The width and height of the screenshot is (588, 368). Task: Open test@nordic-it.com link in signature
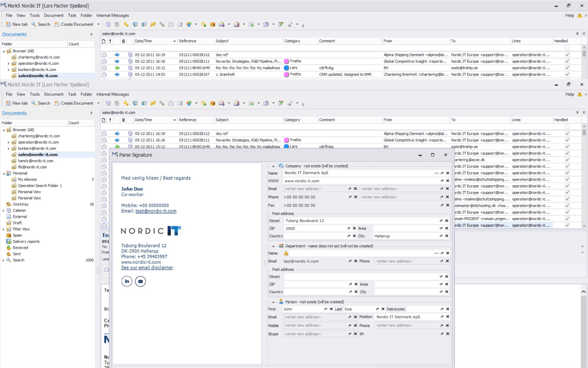[x=156, y=211]
